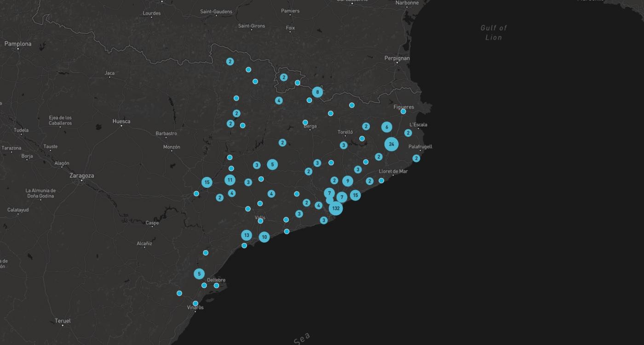Click the point marker above Vinaròs label
The image size is (644, 345).
[195, 303]
